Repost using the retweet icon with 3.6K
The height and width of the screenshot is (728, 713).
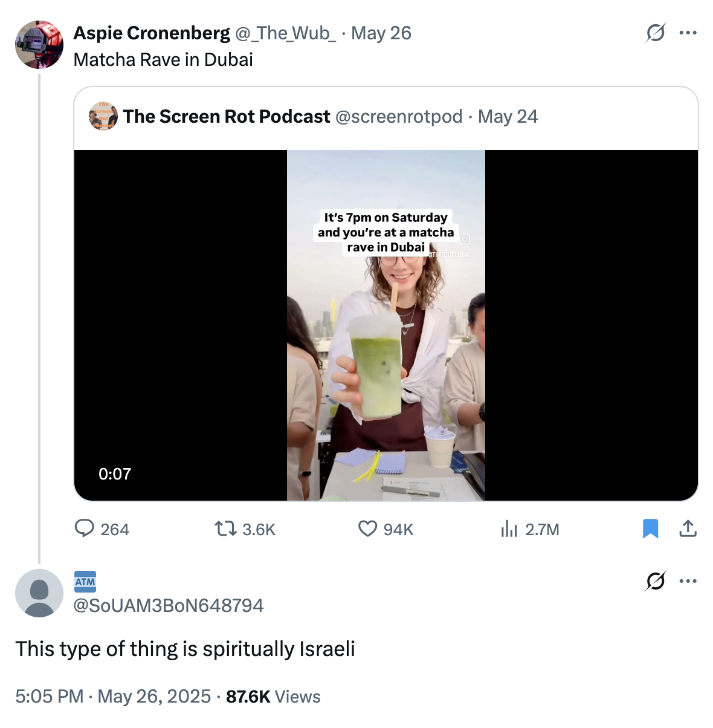(x=225, y=529)
